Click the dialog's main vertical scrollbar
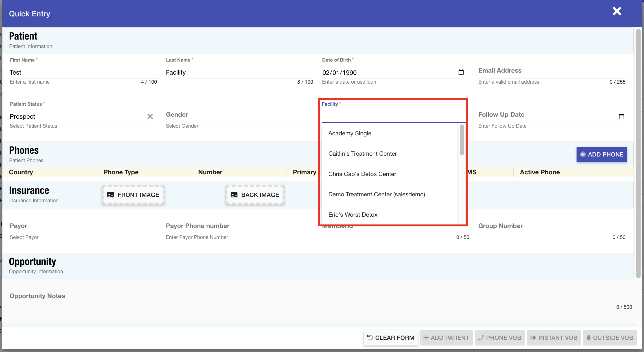The width and height of the screenshot is (644, 352). tap(638, 153)
